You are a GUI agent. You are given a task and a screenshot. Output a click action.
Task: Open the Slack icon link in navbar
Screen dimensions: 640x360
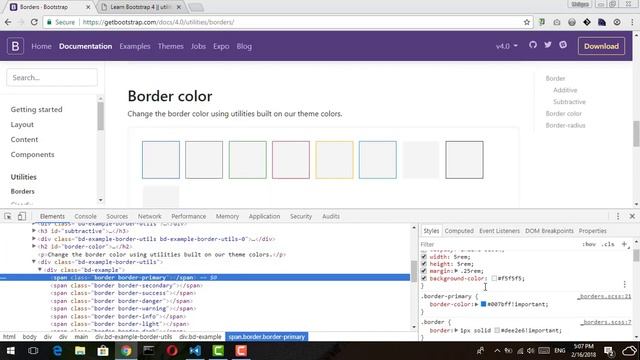563,45
